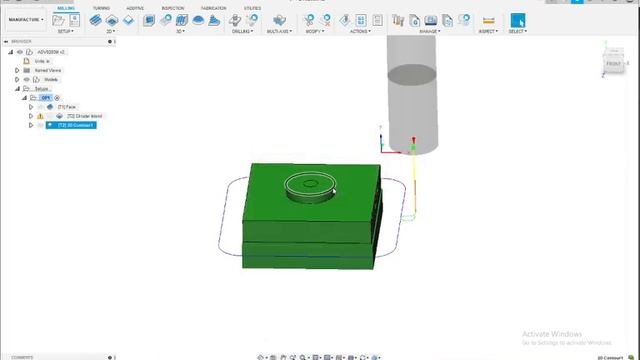Open the INSPECT dropdown menu
The image size is (640, 360).
pos(488,31)
